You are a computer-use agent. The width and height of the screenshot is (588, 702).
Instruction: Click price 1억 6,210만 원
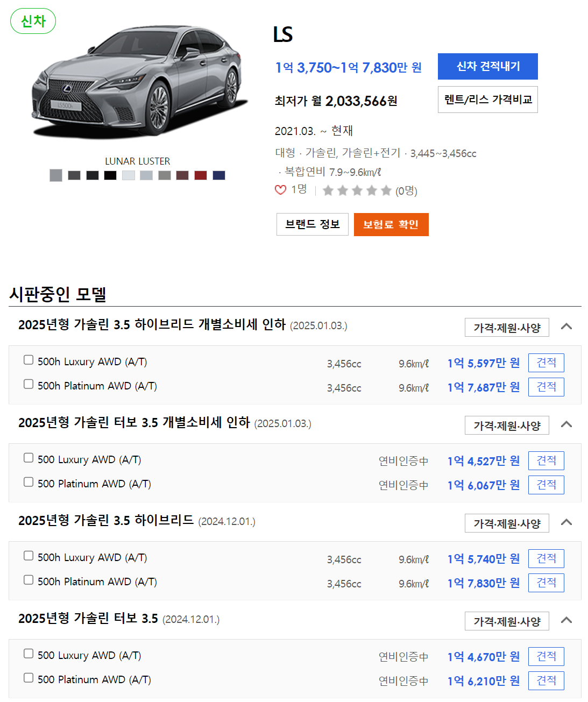484,681
